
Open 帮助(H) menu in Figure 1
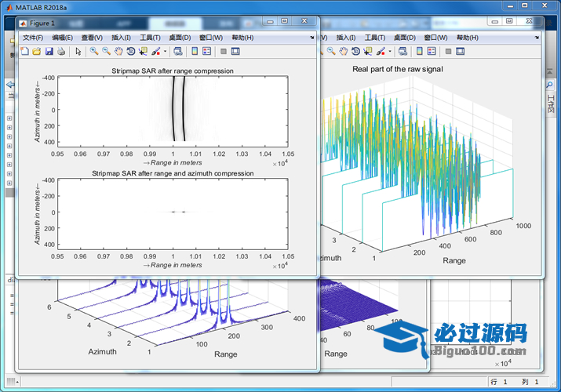coord(242,38)
